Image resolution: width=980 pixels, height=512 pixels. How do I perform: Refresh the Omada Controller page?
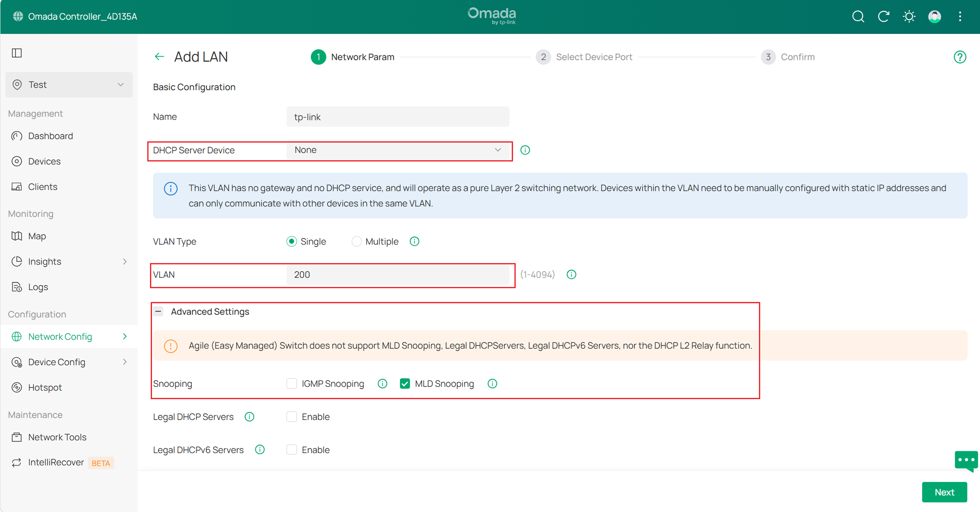[884, 16]
